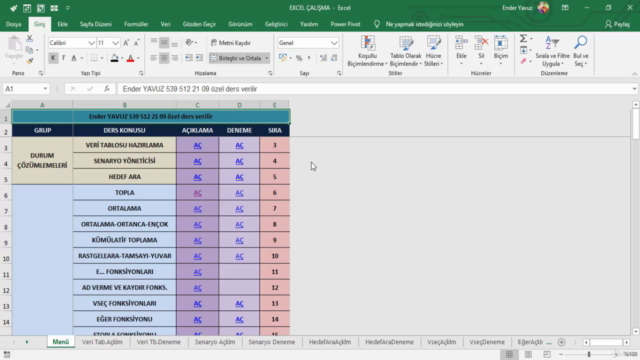Screen dimensions: 640x360
Task: Switch to HedefAraDeneme sheet tab
Action: [x=389, y=342]
